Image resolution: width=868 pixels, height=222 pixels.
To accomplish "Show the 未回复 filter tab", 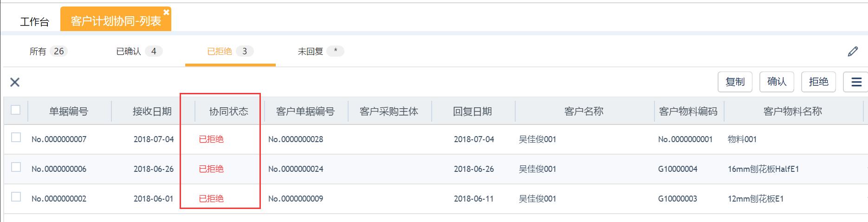I will tap(321, 51).
